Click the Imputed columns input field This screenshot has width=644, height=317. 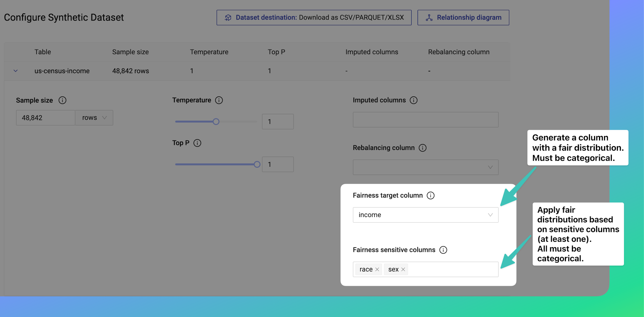426,119
